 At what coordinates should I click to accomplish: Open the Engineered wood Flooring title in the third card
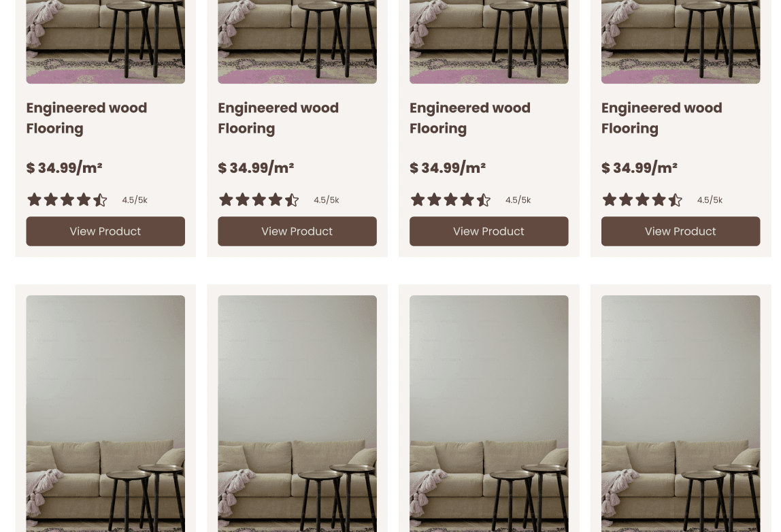pos(470,118)
